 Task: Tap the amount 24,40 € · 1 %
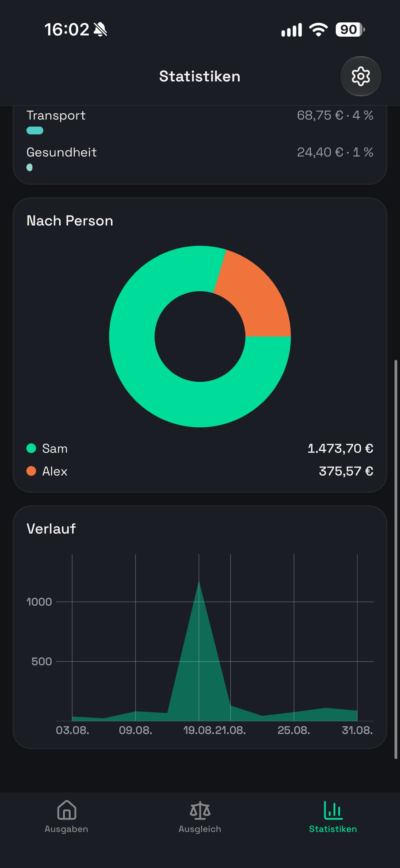(x=335, y=152)
